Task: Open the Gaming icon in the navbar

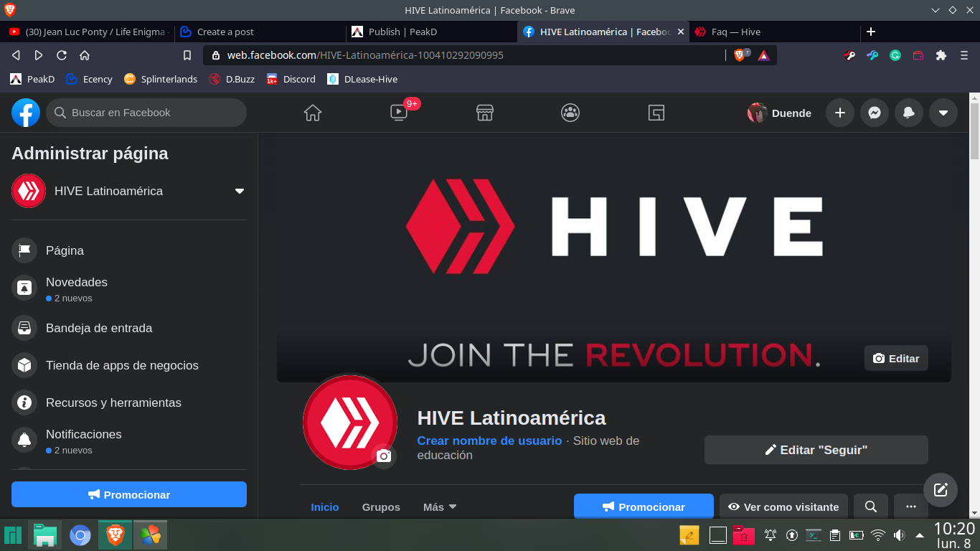Action: coord(656,113)
